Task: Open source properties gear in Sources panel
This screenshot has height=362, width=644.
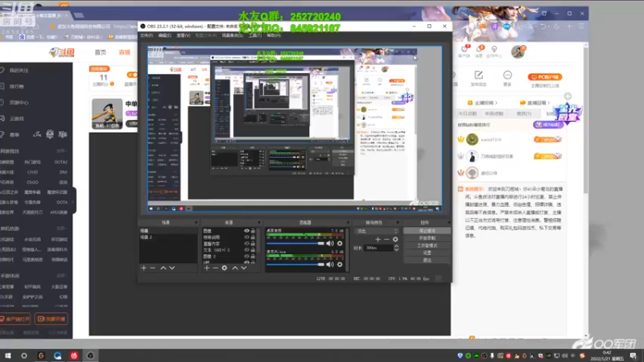Action: 225,268
